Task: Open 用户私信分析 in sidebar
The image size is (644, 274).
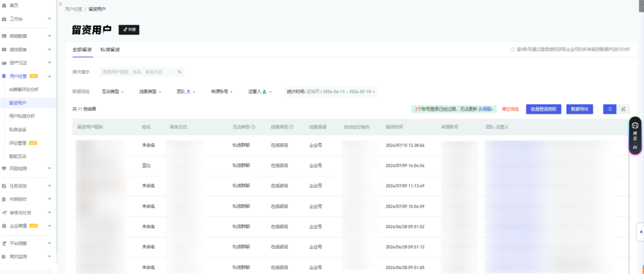Action: (22, 116)
